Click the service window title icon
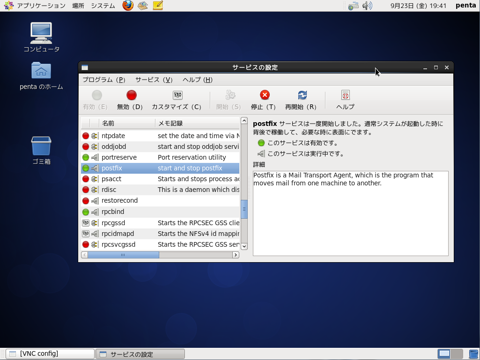This screenshot has width=480, height=360. tap(85, 68)
